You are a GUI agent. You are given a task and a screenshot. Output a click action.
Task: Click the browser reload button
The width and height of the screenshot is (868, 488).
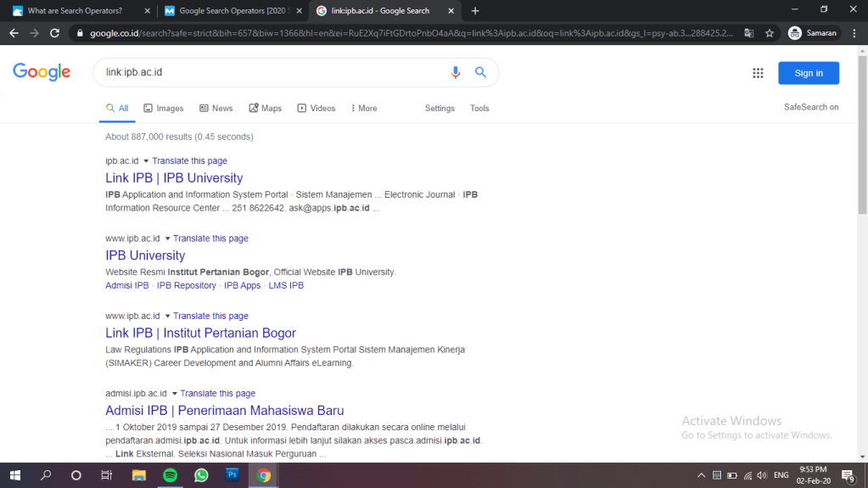click(55, 33)
